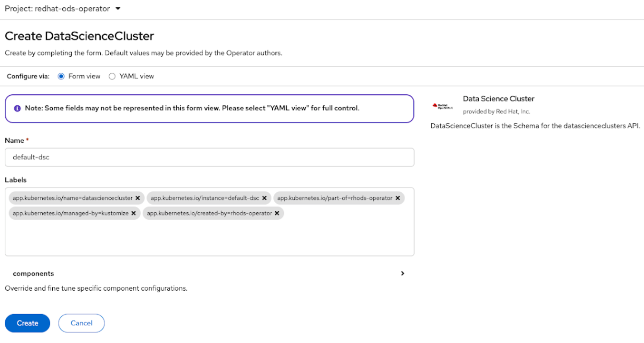644x343 pixels.
Task: Remove the instance=default-dsc label chip
Action: point(264,198)
